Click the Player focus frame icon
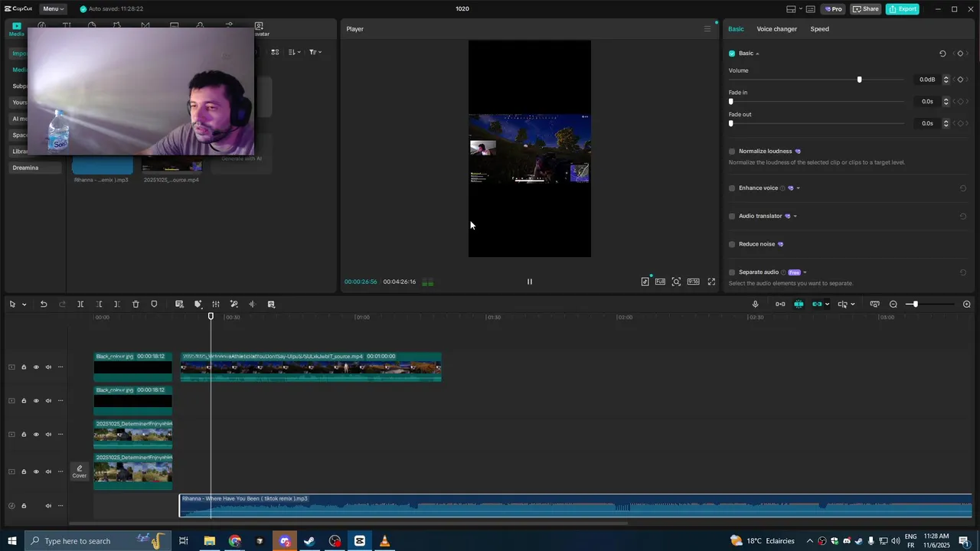This screenshot has height=551, width=980. [x=676, y=282]
